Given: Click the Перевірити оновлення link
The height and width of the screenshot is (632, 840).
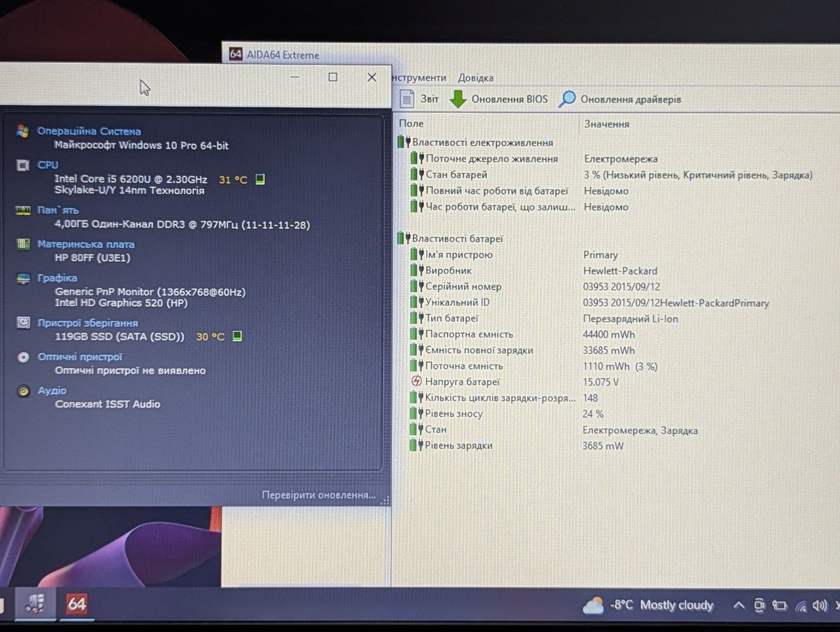Looking at the screenshot, I should pyautogui.click(x=319, y=495).
